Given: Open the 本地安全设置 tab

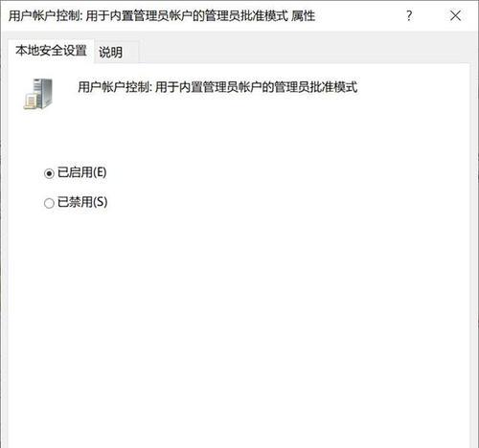Looking at the screenshot, I should [51, 51].
